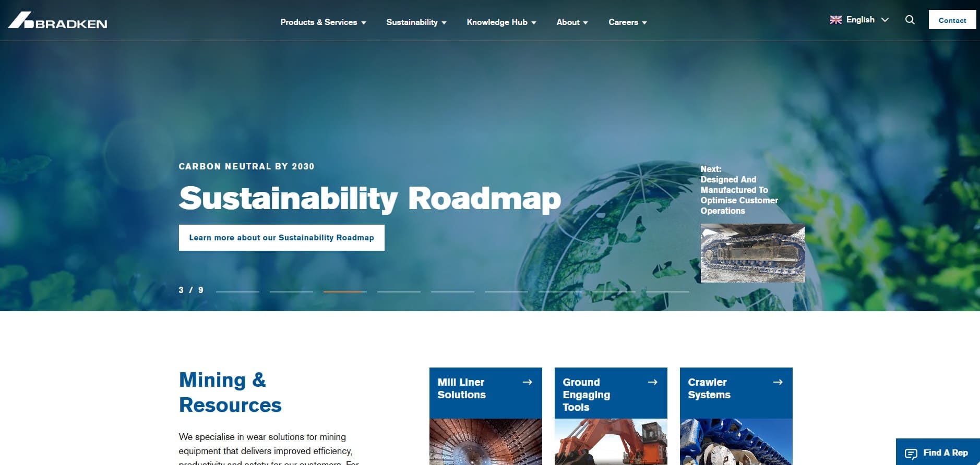The image size is (980, 465).
Task: Go to slide 6 carousel indicator
Action: pyautogui.click(x=506, y=291)
